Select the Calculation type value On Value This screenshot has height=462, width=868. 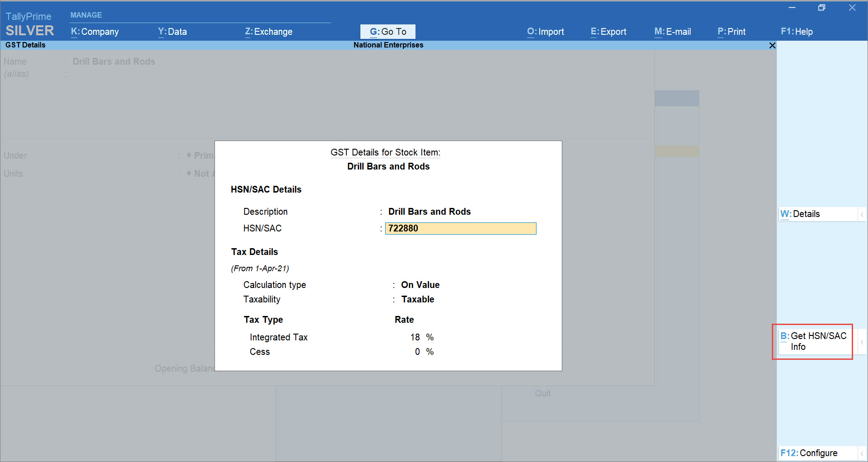pyautogui.click(x=420, y=285)
